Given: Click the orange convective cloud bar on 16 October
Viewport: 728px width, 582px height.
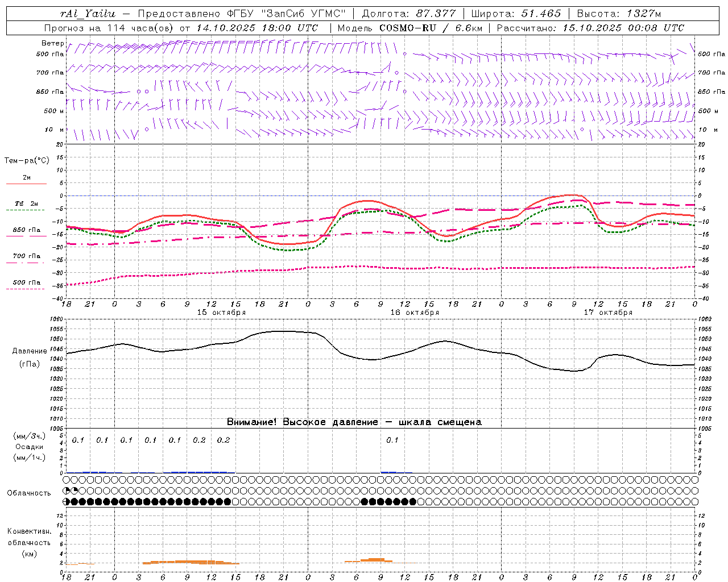Looking at the screenshot, I should pos(375,560).
